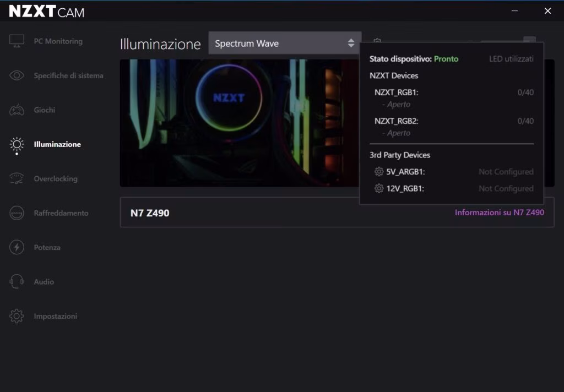Click the Not Configured status of 5V_ARGB1
Viewport: 564px width, 392px height.
[x=506, y=172]
